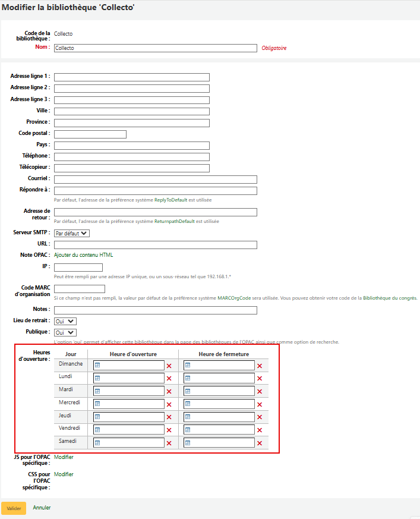420x519 pixels.
Task: Focus the IP input field
Action: [x=78, y=268]
